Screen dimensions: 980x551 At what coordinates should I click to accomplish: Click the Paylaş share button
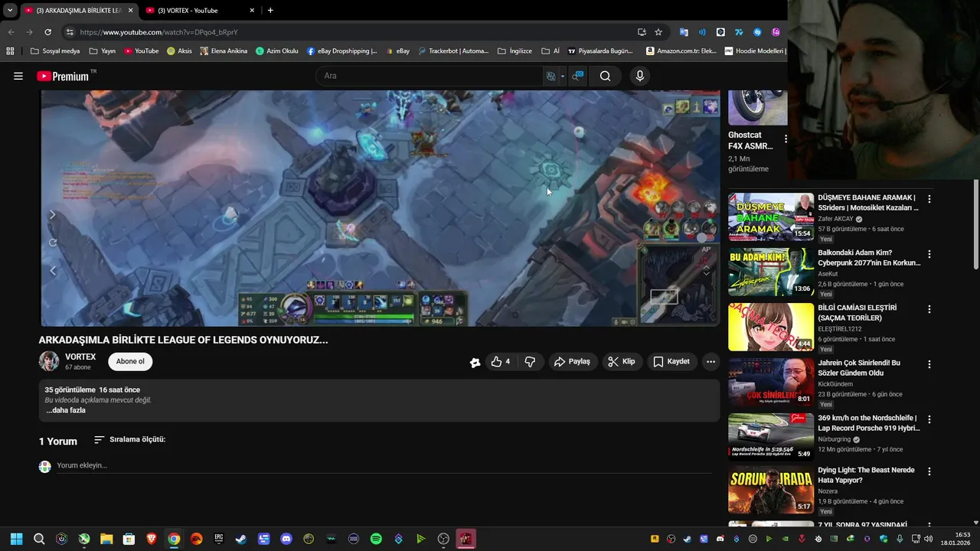coord(572,362)
